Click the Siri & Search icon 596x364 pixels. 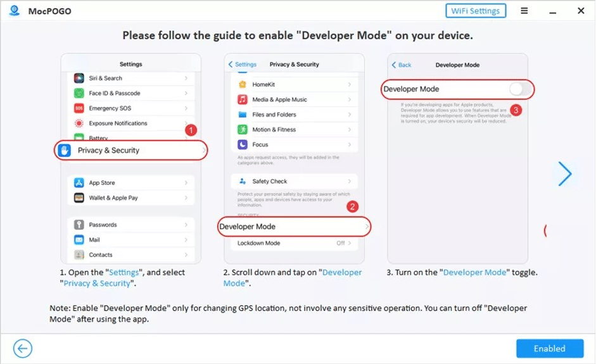[79, 78]
